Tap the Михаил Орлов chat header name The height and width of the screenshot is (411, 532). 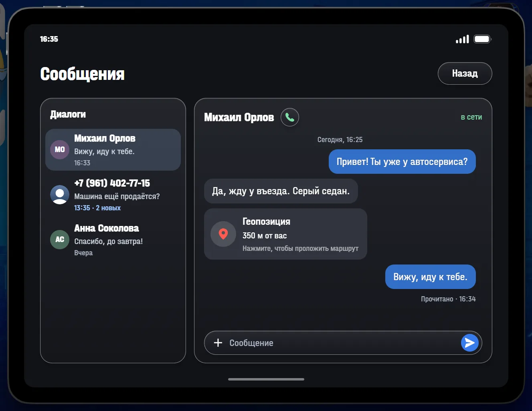point(239,117)
